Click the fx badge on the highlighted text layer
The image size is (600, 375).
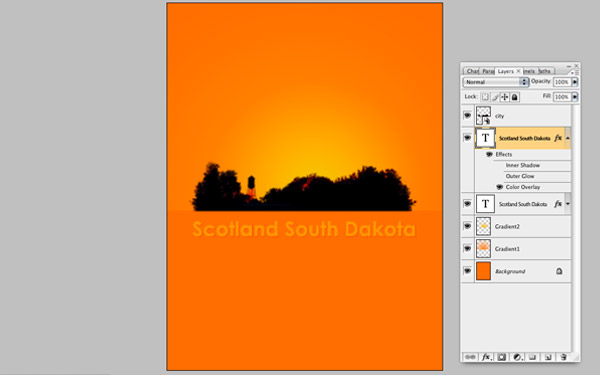click(x=558, y=138)
